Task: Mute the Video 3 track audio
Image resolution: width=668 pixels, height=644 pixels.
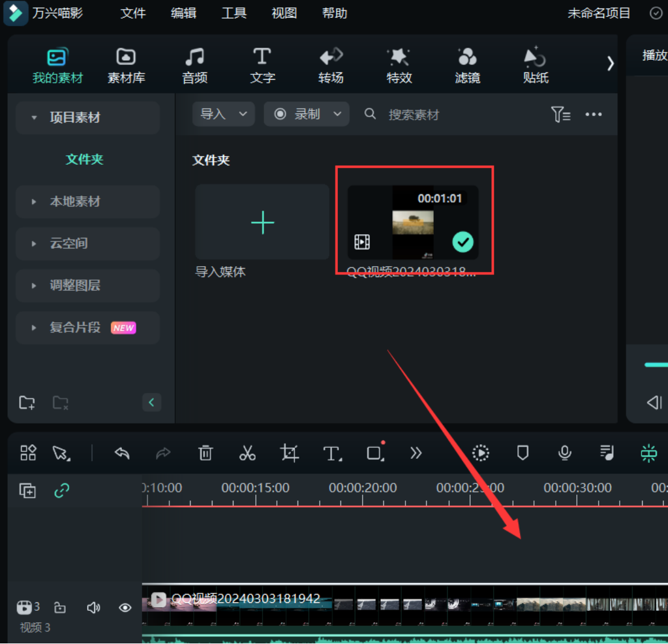Action: [x=94, y=607]
